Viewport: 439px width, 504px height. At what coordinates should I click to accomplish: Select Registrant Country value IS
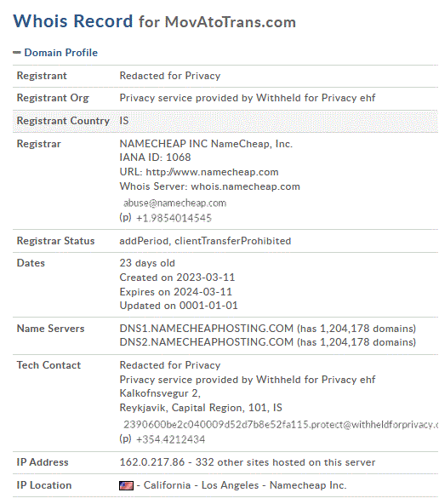[124, 121]
